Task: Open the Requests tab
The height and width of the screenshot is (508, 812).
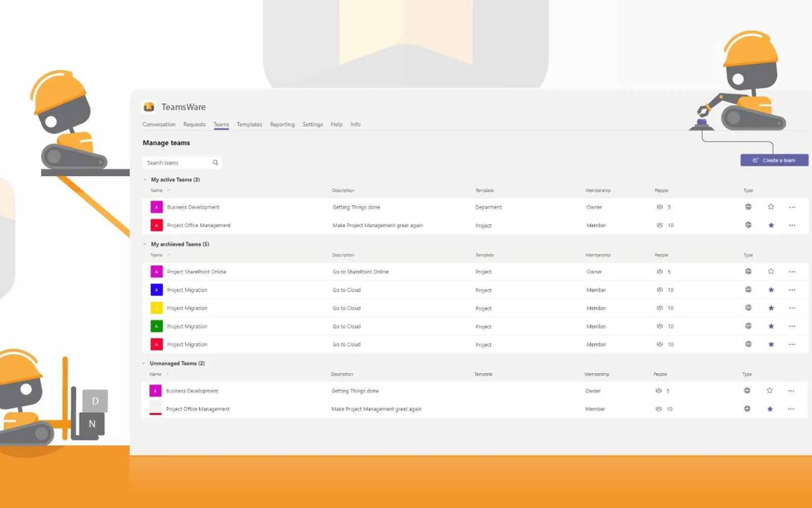Action: tap(194, 124)
